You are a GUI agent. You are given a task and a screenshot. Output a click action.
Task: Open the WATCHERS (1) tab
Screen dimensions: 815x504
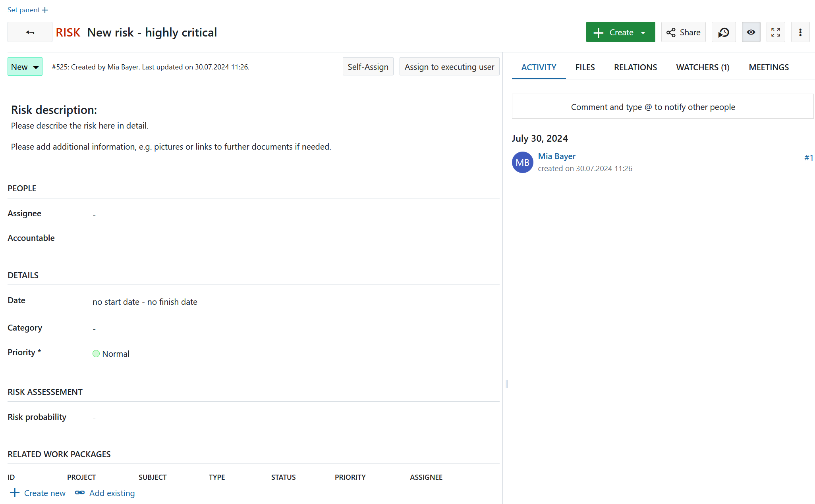tap(703, 67)
